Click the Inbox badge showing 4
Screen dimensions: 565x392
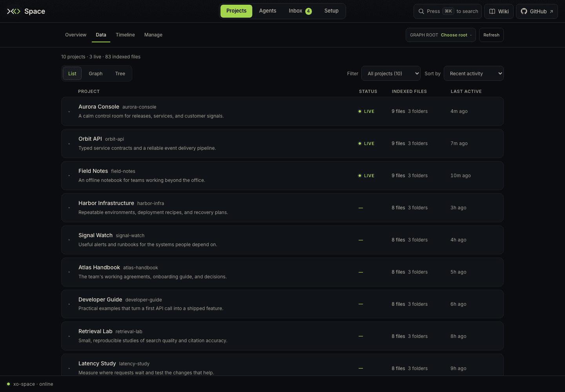click(308, 11)
